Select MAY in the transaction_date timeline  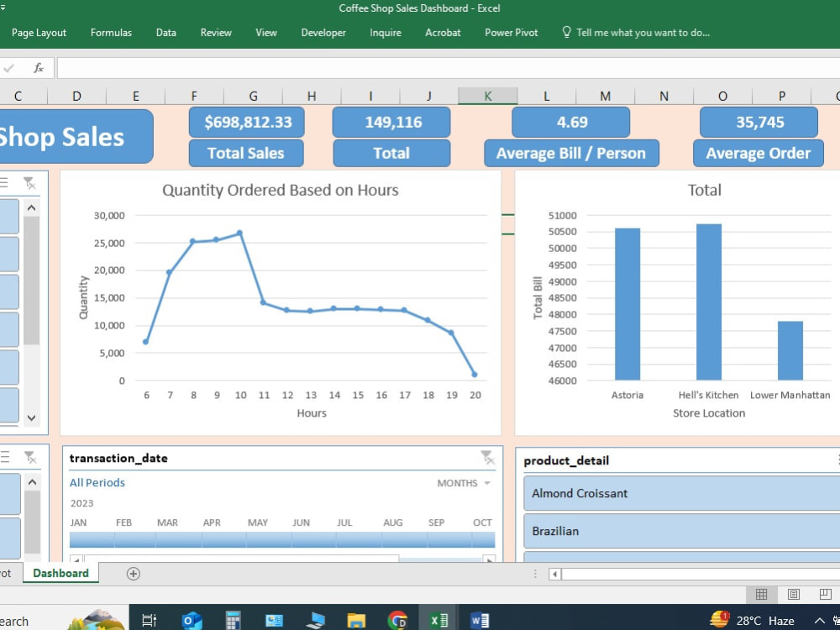point(269,539)
